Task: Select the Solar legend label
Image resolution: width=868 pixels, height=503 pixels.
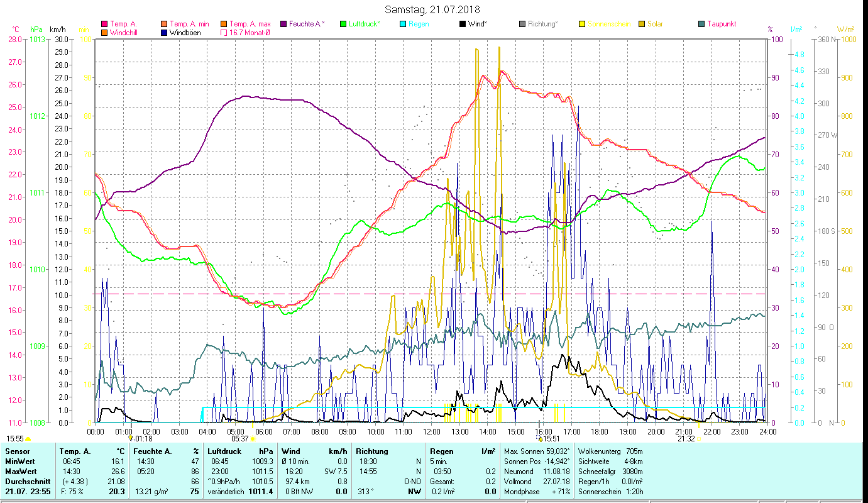Action: point(655,24)
